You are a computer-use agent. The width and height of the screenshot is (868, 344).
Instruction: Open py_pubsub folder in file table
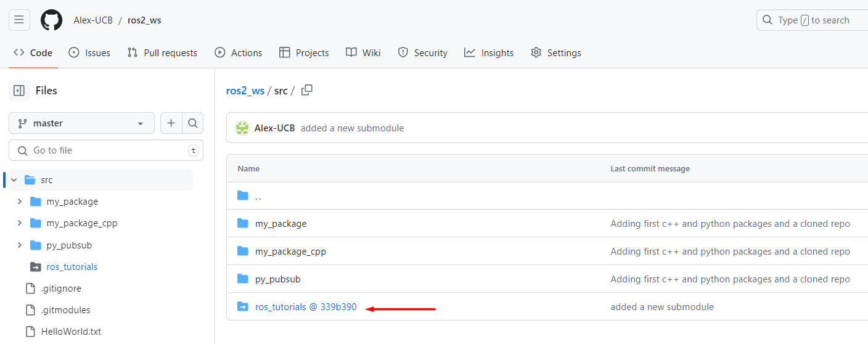(x=278, y=279)
